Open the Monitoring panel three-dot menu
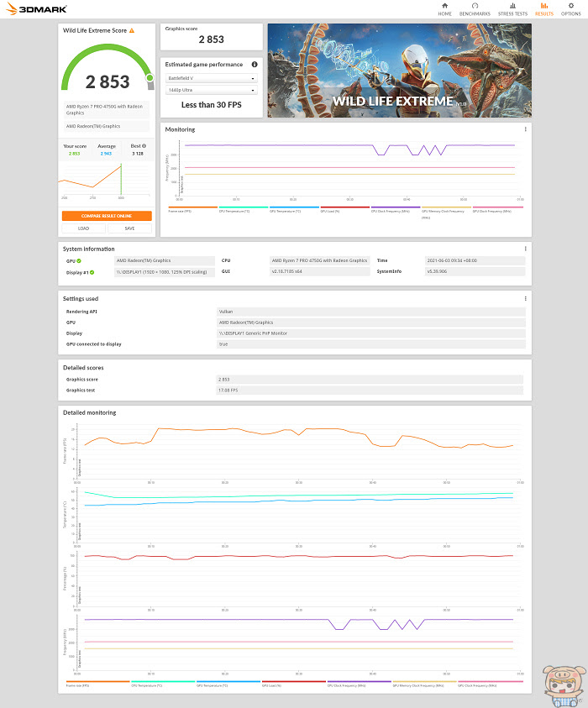This screenshot has width=588, height=708. pos(525,129)
